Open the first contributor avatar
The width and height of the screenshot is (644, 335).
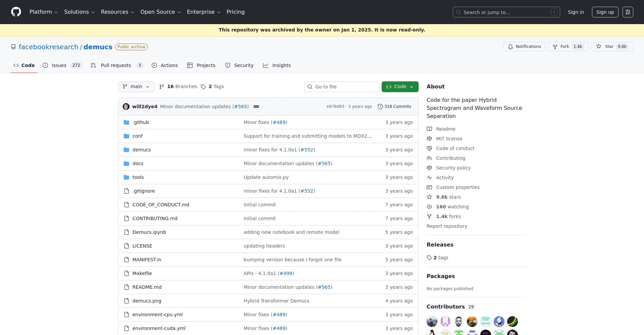[x=432, y=322]
